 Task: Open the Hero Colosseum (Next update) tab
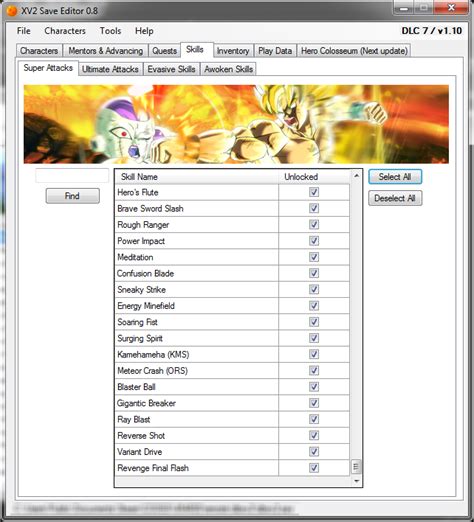[354, 51]
